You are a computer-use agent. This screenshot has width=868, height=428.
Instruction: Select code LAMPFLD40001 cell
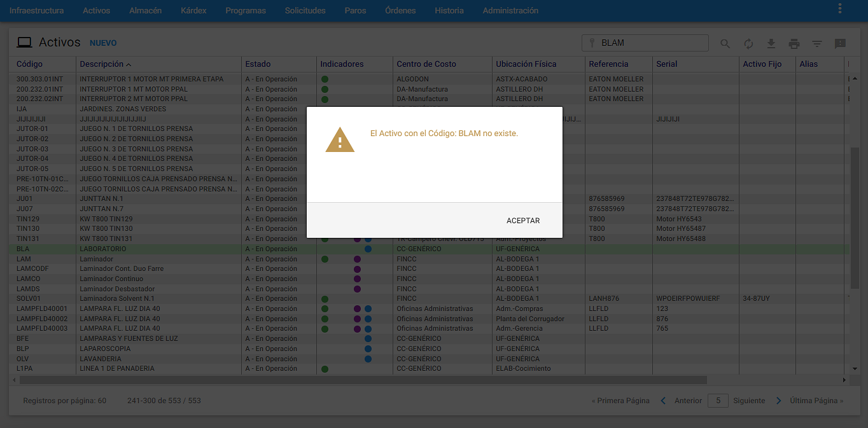(x=42, y=308)
